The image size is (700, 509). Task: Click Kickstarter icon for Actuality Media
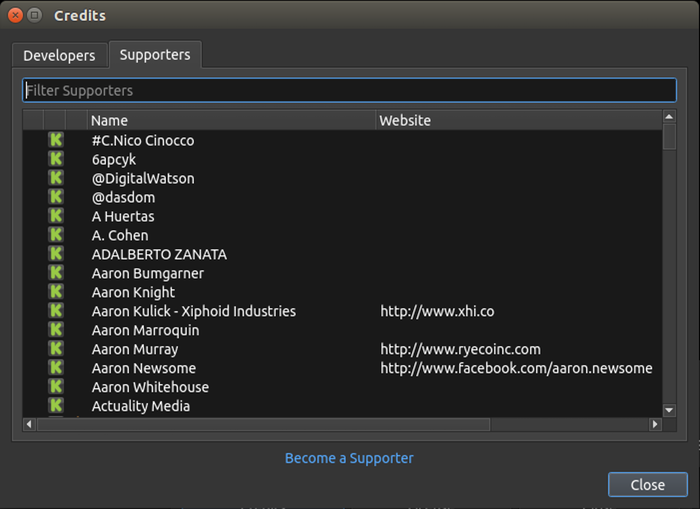tap(56, 406)
